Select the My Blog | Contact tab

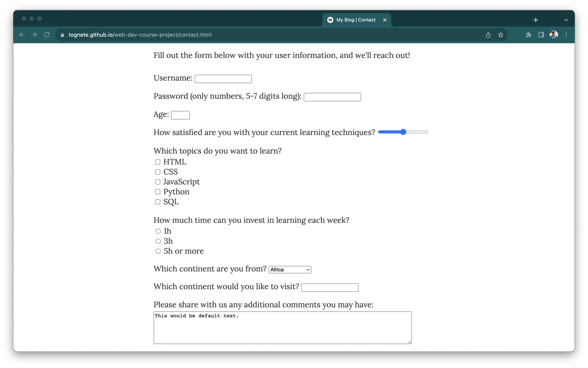357,20
